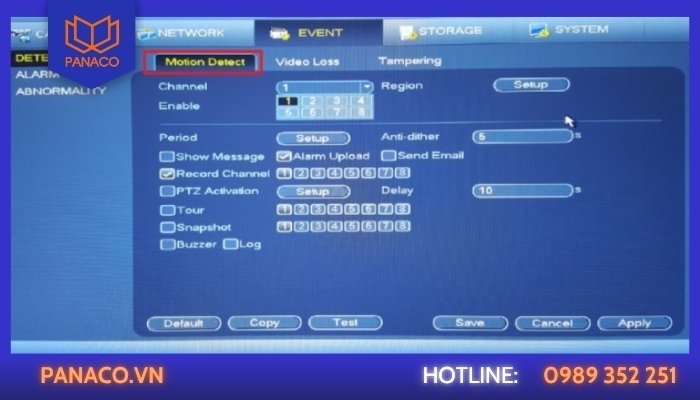Switch to the Video Loss tab
Viewport: 700px width, 400px height.
click(x=307, y=62)
